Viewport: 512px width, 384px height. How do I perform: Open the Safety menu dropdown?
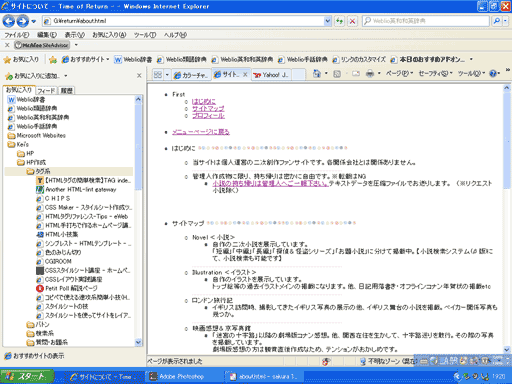[435, 73]
